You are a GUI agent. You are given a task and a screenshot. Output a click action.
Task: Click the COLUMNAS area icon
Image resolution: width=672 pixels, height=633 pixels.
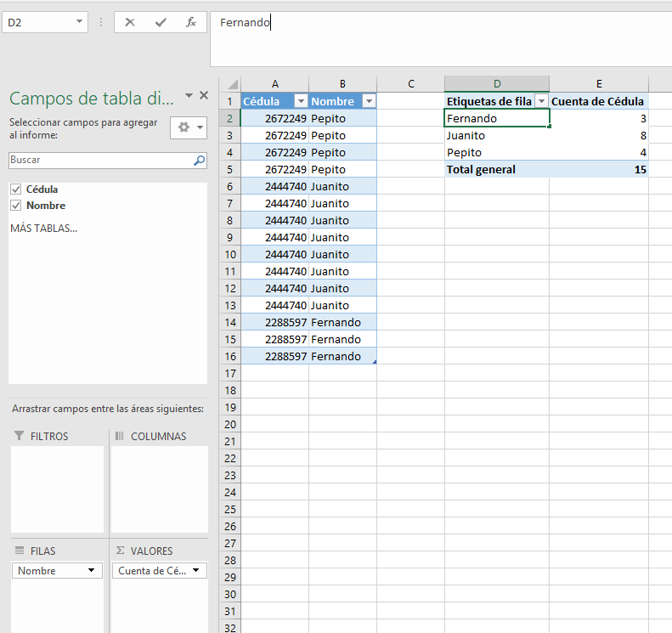120,436
